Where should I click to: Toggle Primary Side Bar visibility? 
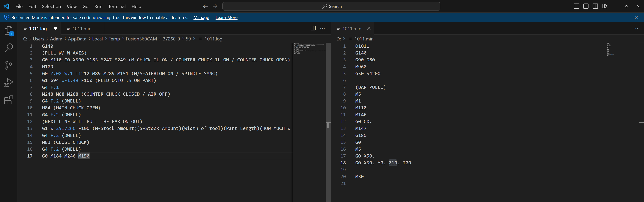[x=576, y=6]
